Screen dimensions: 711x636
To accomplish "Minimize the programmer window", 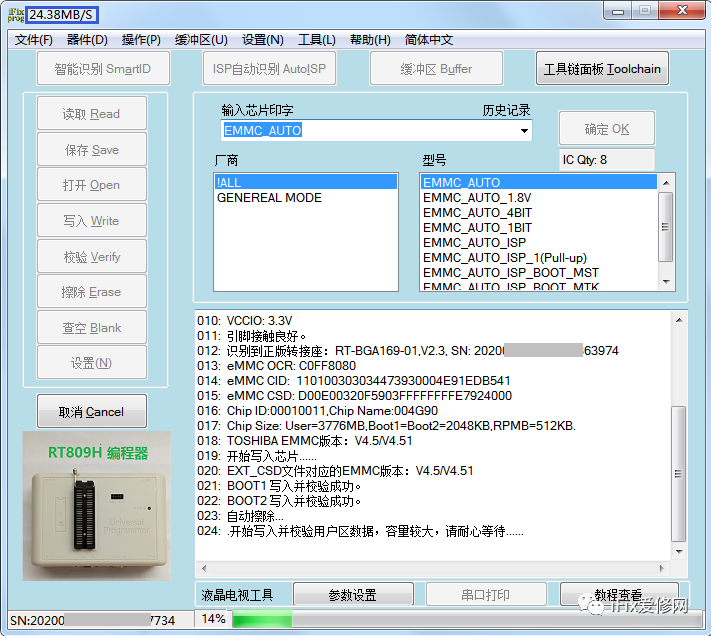I will tap(618, 11).
